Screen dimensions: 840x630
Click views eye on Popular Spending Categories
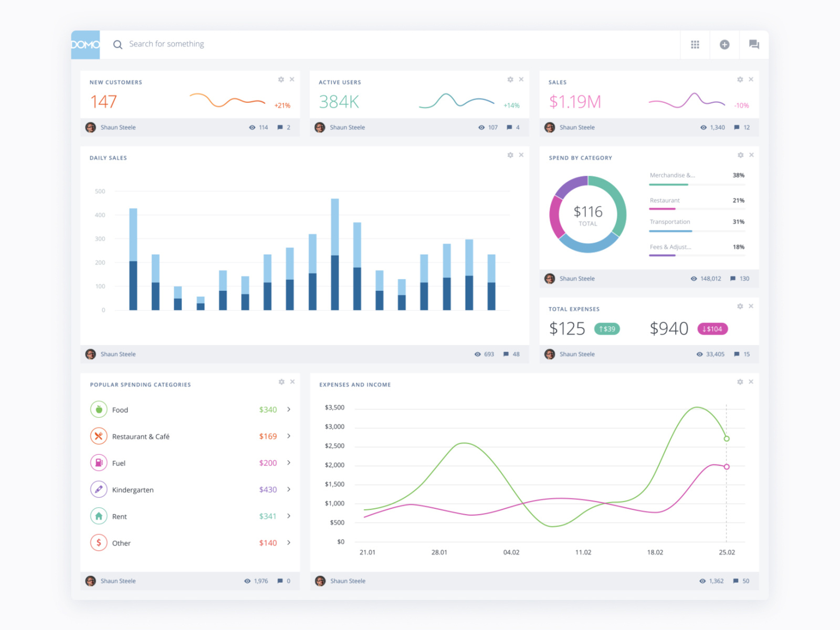(247, 581)
